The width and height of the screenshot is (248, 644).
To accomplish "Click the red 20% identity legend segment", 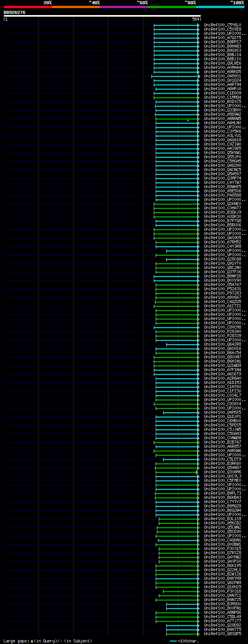I will tap(28, 7).
